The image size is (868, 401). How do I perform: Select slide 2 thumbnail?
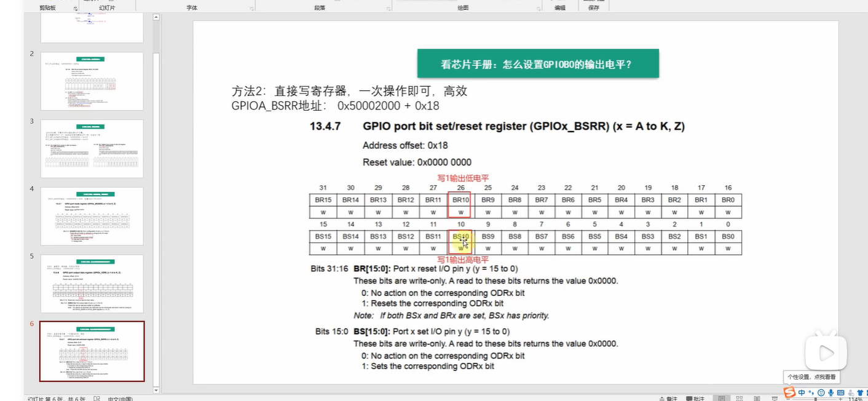(92, 81)
